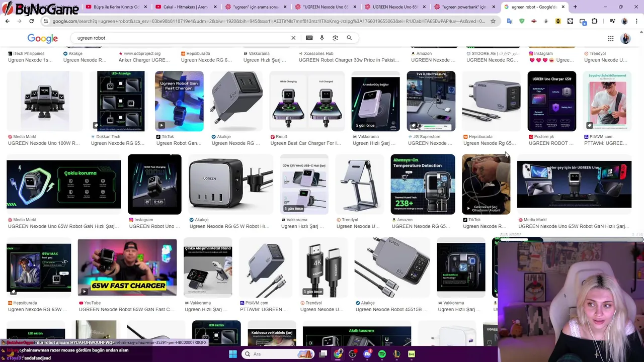Open the TikTok Ugreen Robot Gan link
The image size is (644, 362).
point(179,143)
